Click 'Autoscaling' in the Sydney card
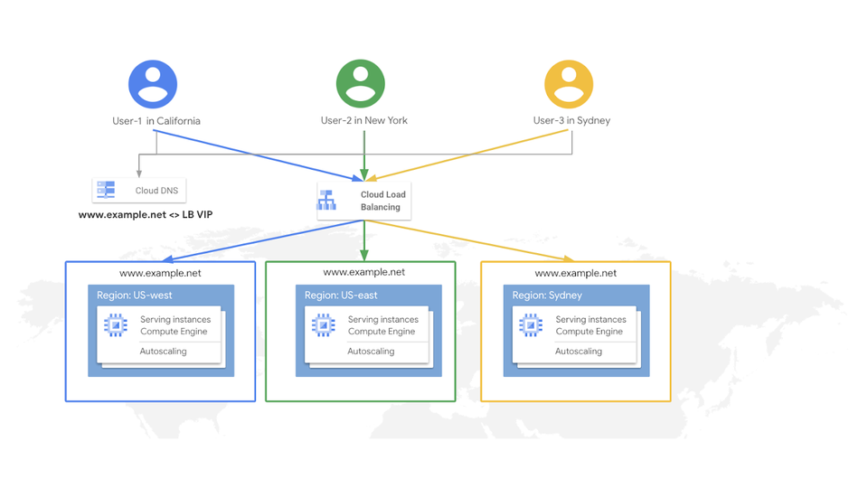Viewport: 868px width, 488px height. pyautogui.click(x=579, y=352)
